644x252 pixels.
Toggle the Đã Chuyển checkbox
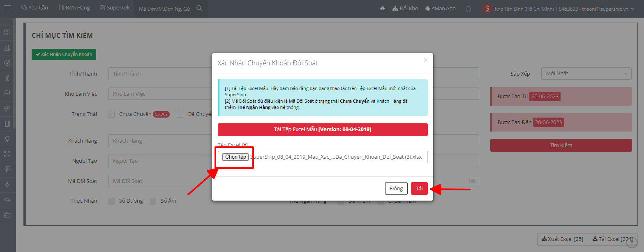pyautogui.click(x=180, y=114)
